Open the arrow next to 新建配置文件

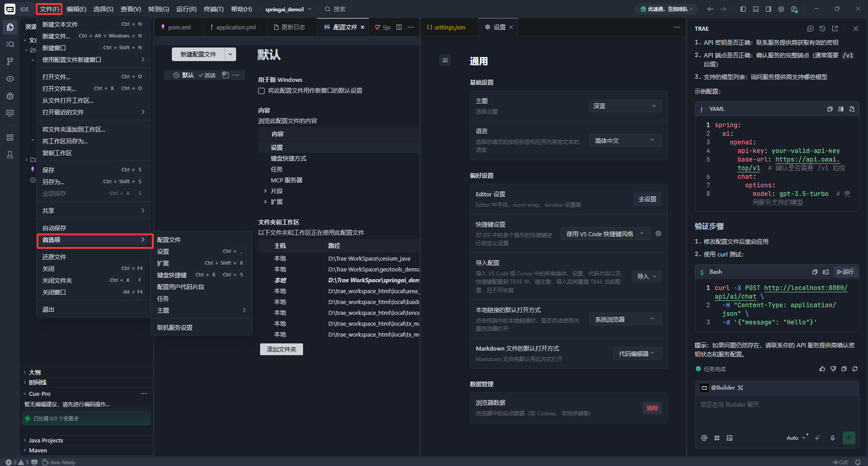click(230, 54)
